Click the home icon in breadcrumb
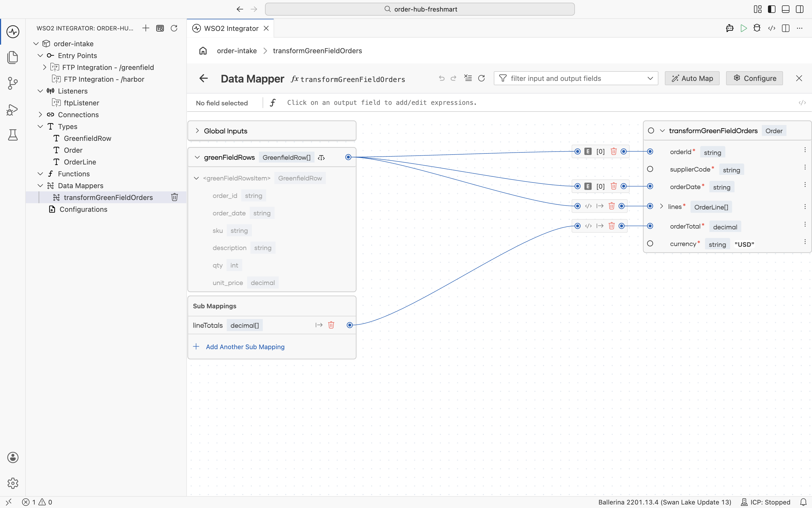This screenshot has height=508, width=812. point(203,51)
